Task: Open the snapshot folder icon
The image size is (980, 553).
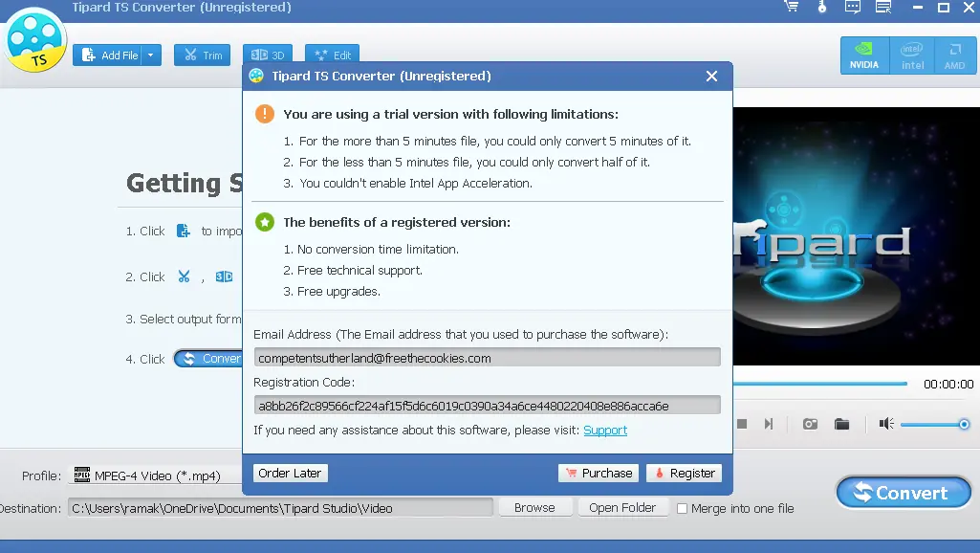Action: click(x=841, y=424)
